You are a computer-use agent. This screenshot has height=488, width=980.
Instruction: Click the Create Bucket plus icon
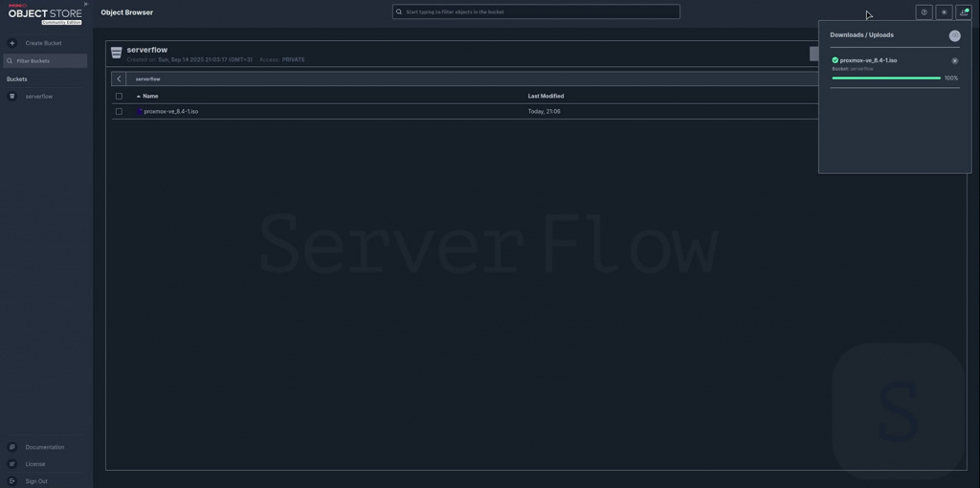[x=12, y=43]
